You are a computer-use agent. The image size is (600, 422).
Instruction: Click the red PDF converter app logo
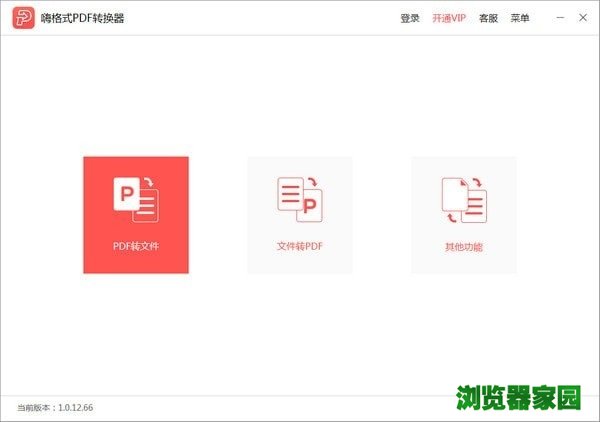coord(20,18)
